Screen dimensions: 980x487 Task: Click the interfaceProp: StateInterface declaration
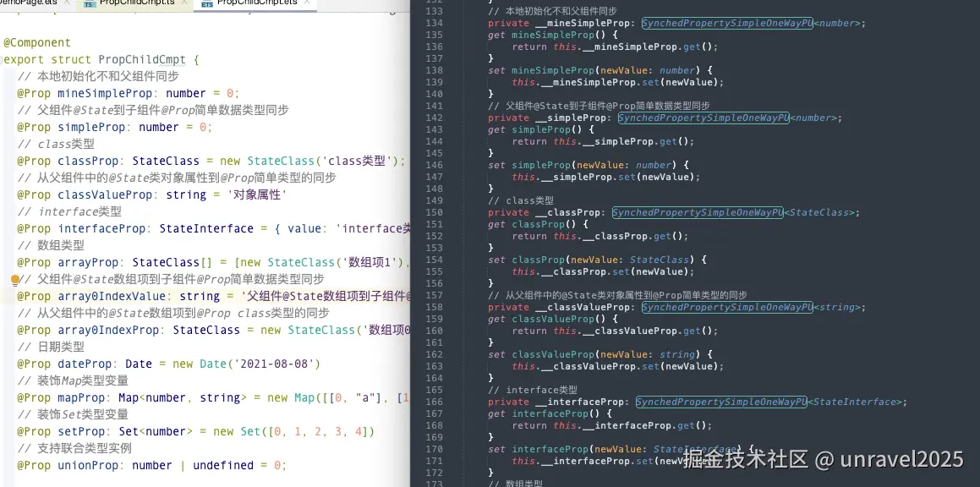point(213,228)
